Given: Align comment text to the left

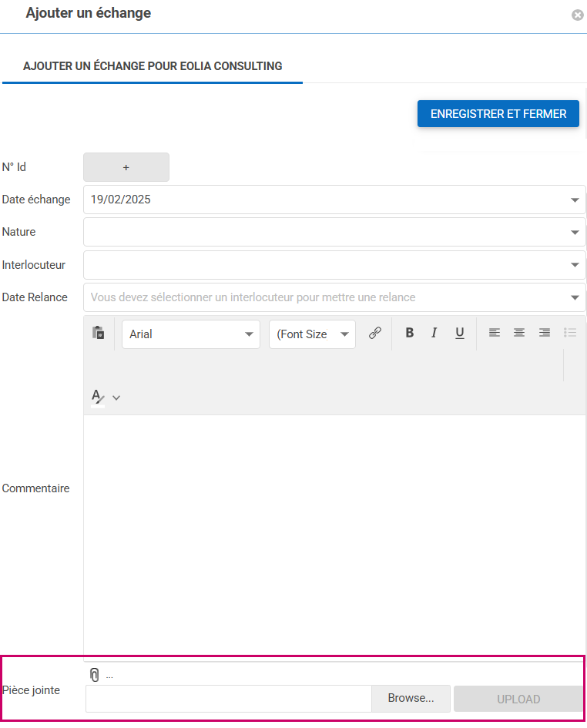Looking at the screenshot, I should pyautogui.click(x=495, y=333).
